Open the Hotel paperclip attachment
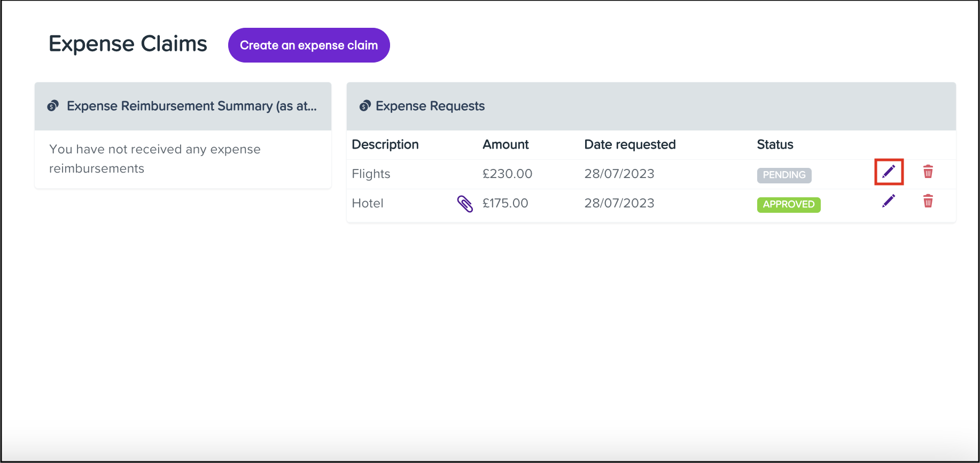The image size is (980, 463). (465, 204)
